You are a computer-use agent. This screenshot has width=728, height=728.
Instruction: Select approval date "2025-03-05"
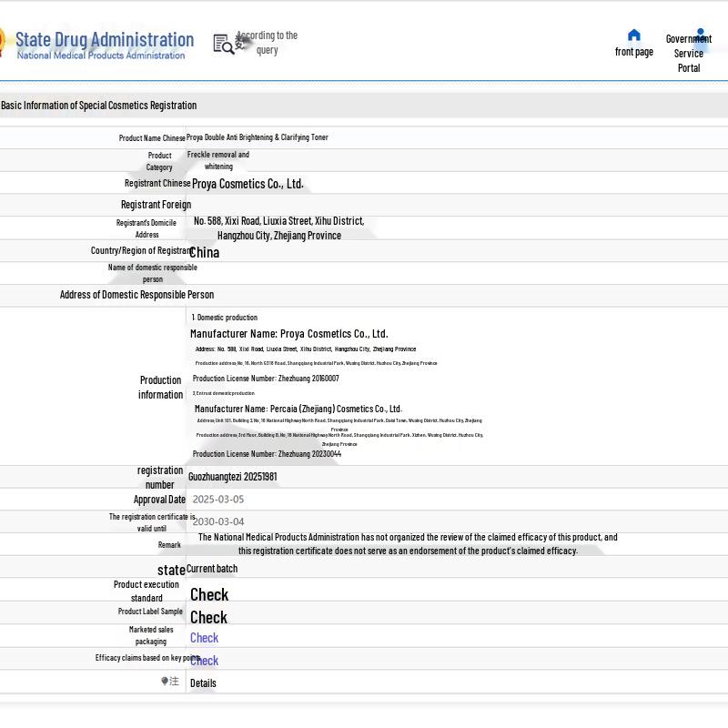click(218, 499)
